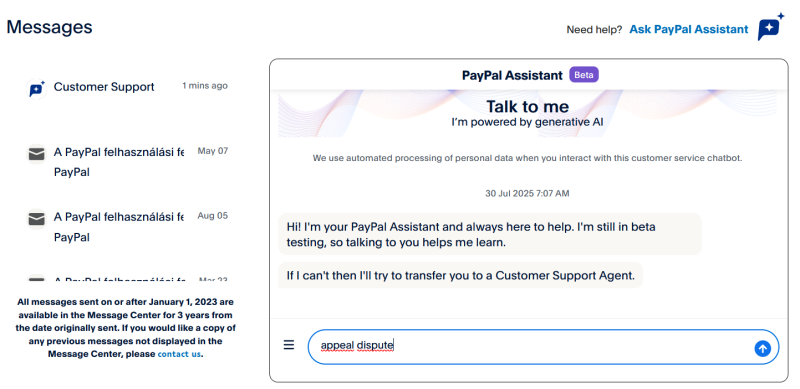The width and height of the screenshot is (800, 389).
Task: Focus the chat input with appeal dispute
Action: (x=543, y=347)
